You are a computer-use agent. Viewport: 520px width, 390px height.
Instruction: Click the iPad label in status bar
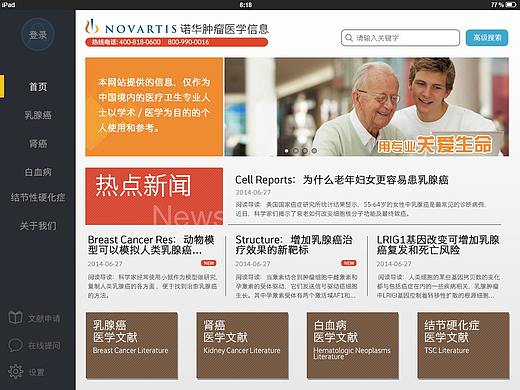8,4
